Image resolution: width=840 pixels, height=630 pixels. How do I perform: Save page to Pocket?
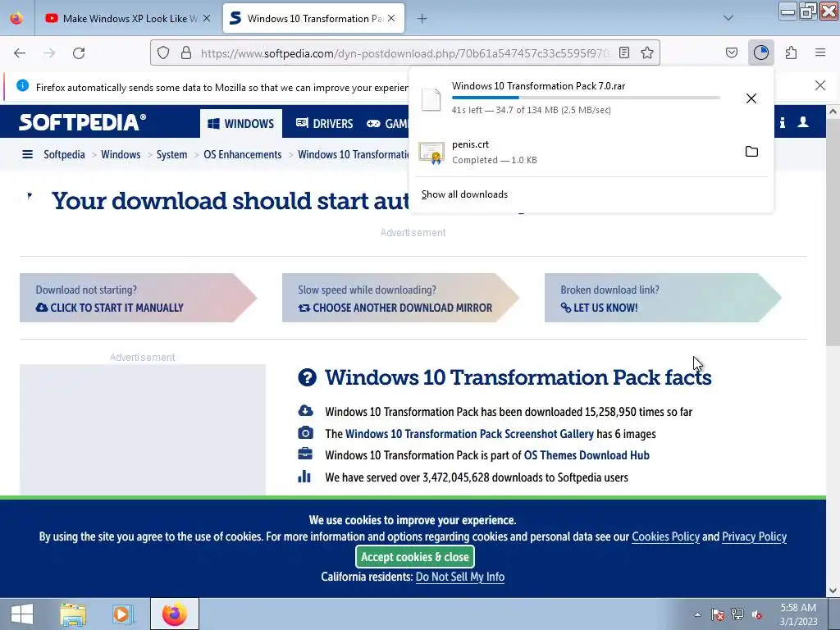[x=731, y=52]
